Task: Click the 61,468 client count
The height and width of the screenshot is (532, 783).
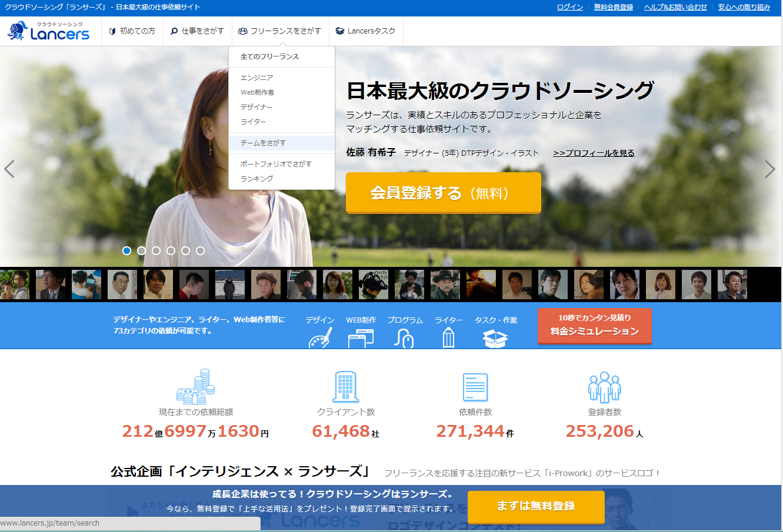Action: pos(341,431)
